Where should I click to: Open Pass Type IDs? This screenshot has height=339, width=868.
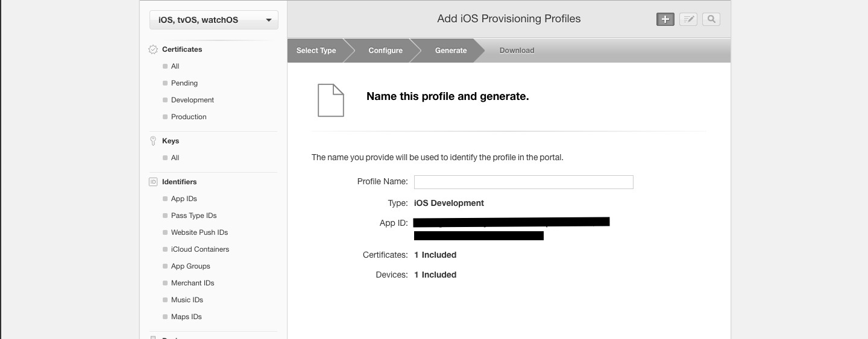193,216
